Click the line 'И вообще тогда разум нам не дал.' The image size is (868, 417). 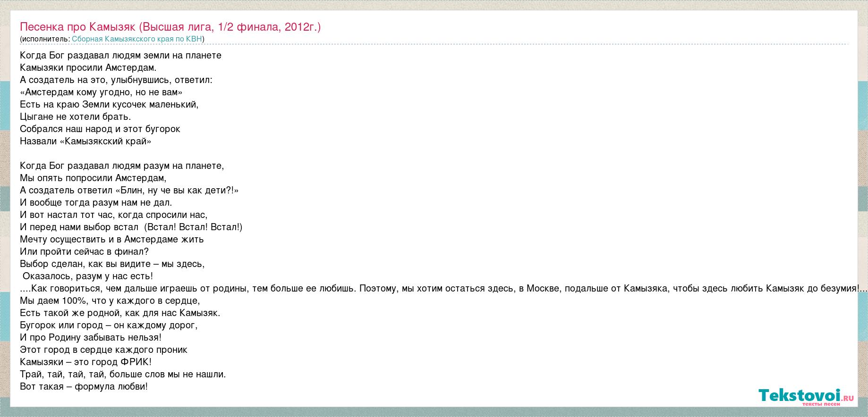(96, 203)
